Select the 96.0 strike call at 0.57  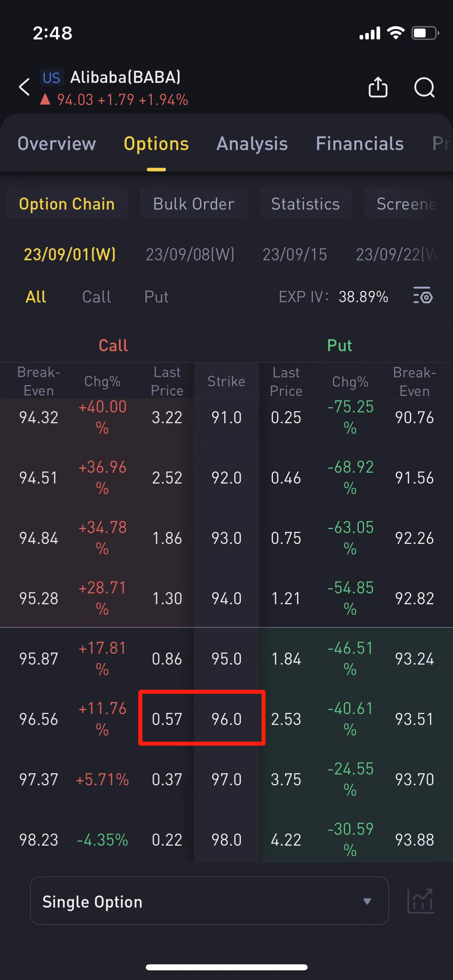click(x=167, y=719)
